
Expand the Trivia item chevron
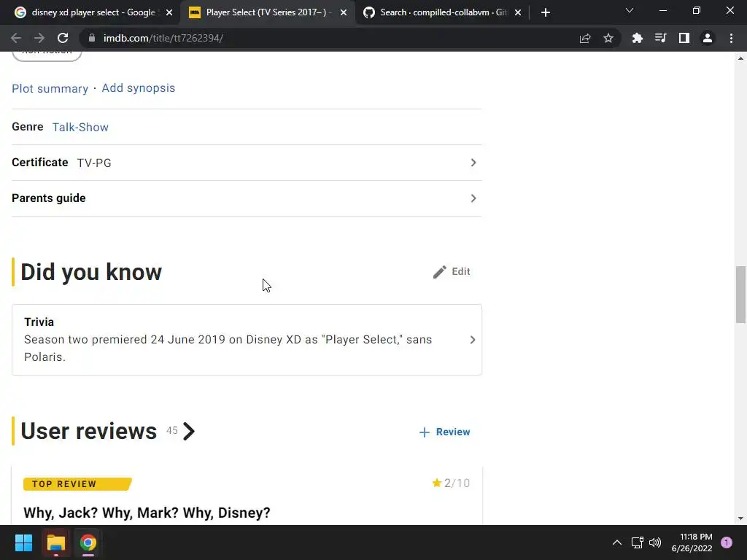pos(473,340)
